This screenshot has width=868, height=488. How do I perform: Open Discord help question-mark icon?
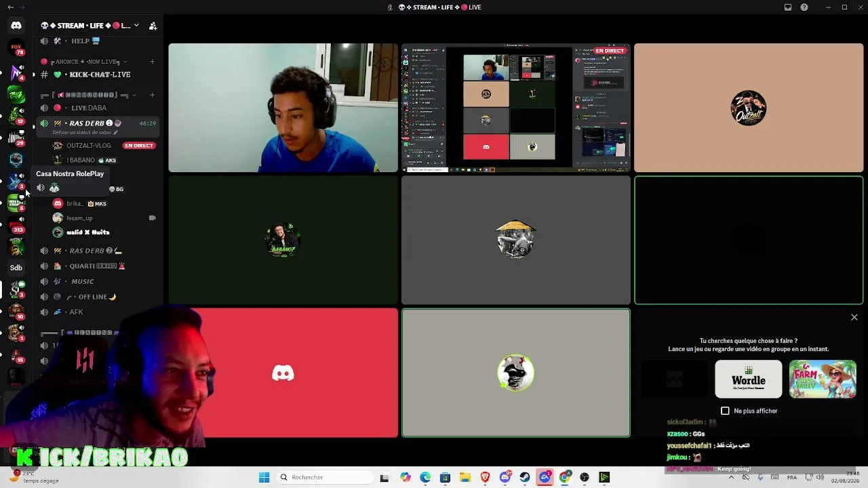(x=804, y=7)
